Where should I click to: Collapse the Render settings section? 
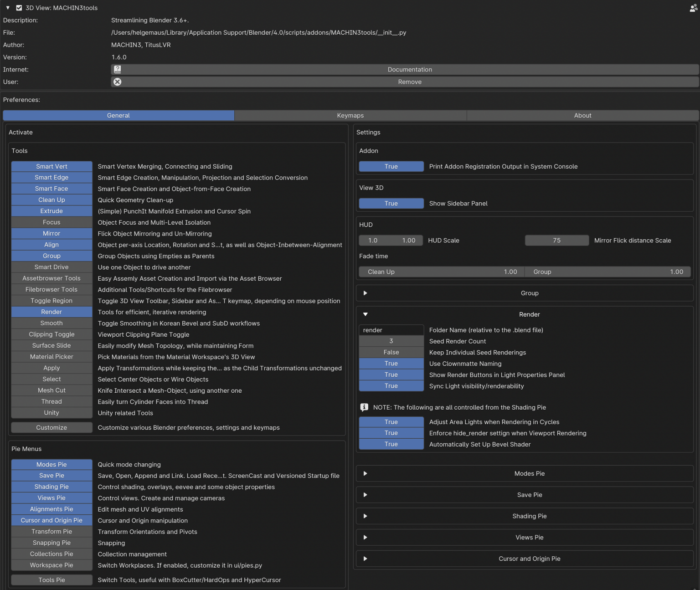(x=365, y=314)
